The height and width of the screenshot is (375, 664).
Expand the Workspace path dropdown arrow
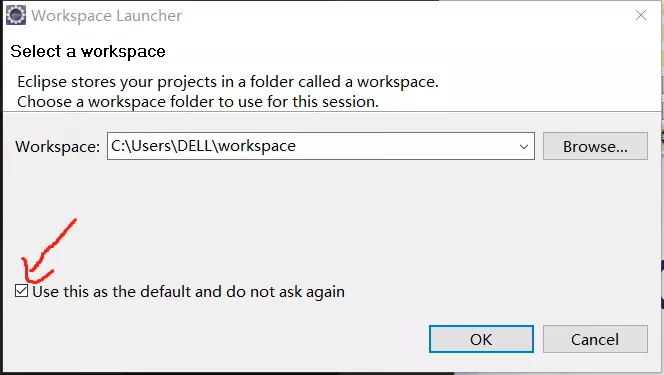click(524, 146)
